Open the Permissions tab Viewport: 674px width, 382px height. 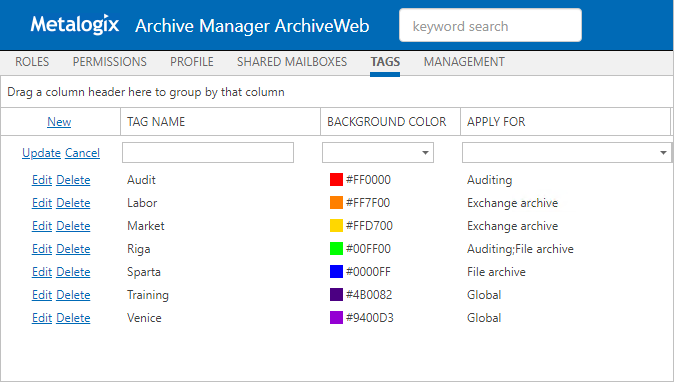pos(110,62)
